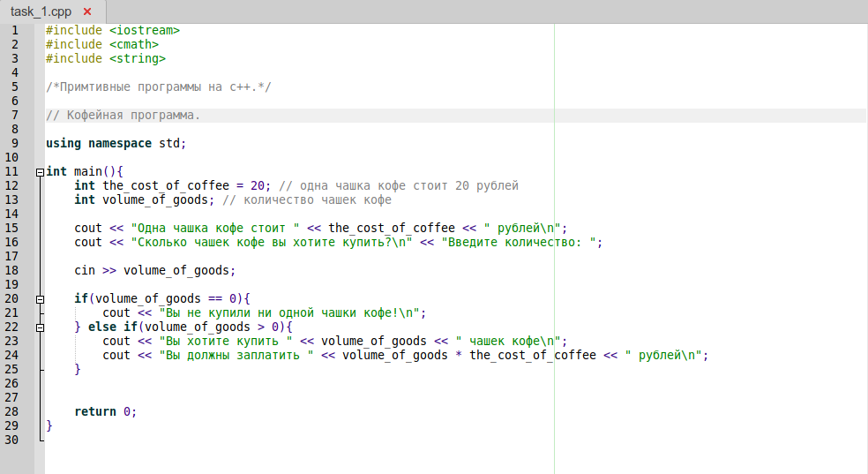Click 'if(volume_of_goods == 0){' condition
The image size is (868, 474).
162,299
